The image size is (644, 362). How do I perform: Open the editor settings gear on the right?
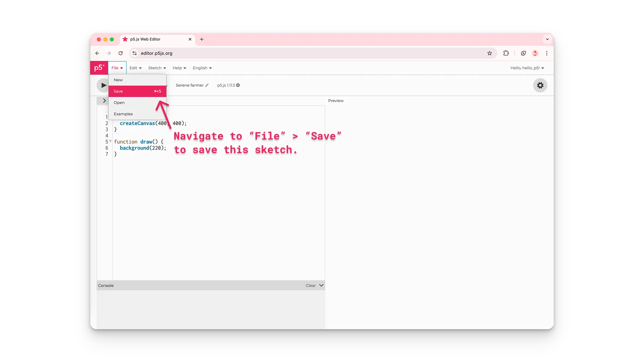coord(540,85)
